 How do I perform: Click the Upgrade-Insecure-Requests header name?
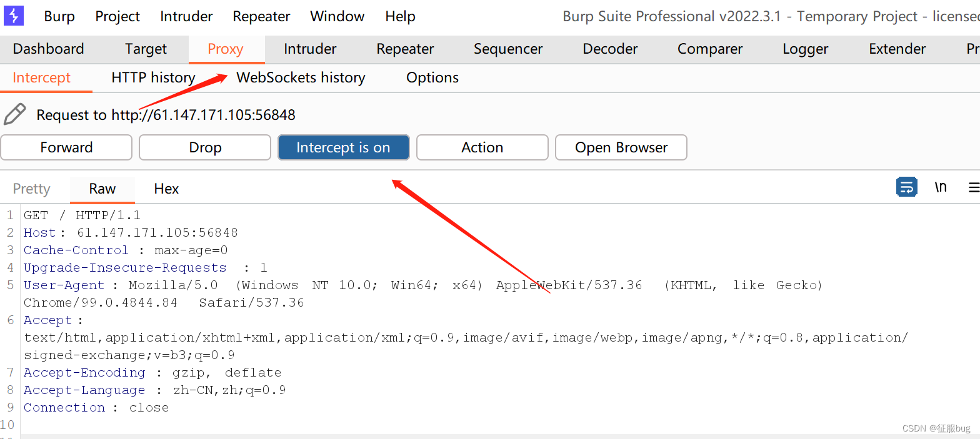(125, 268)
